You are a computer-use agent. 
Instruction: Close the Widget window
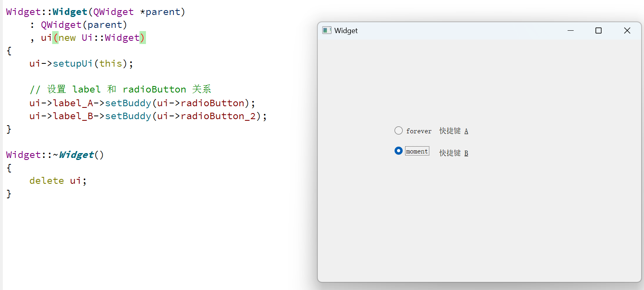tap(627, 30)
